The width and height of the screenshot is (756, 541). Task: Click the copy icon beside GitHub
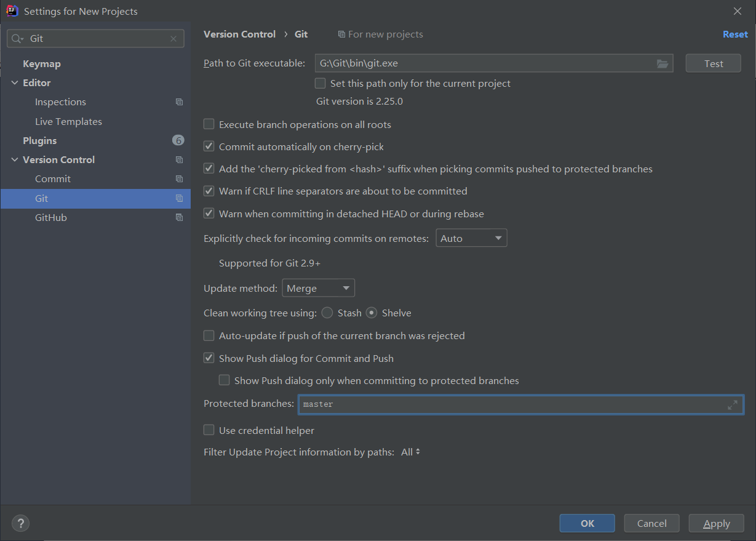179,218
